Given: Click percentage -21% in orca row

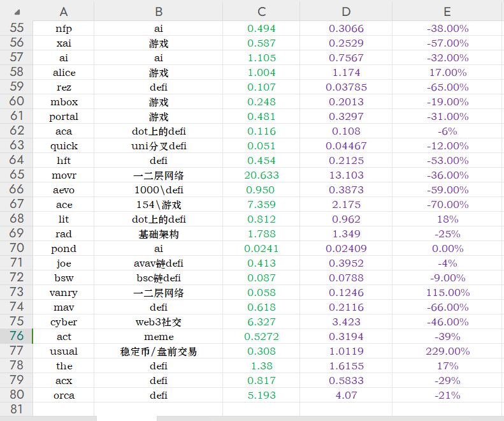Looking at the screenshot, I should (448, 395).
